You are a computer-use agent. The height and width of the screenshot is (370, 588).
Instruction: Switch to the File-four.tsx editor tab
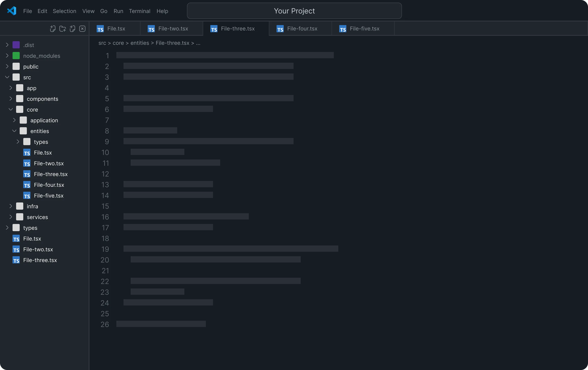pos(300,29)
